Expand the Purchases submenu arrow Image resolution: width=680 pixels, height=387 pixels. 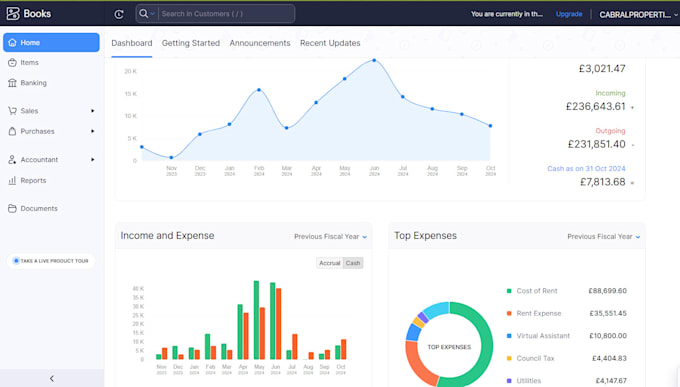[92, 131]
